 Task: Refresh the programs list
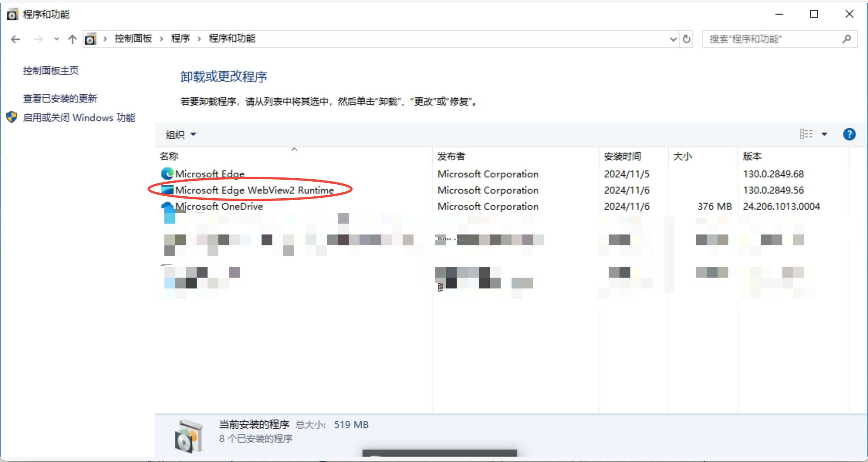[687, 39]
